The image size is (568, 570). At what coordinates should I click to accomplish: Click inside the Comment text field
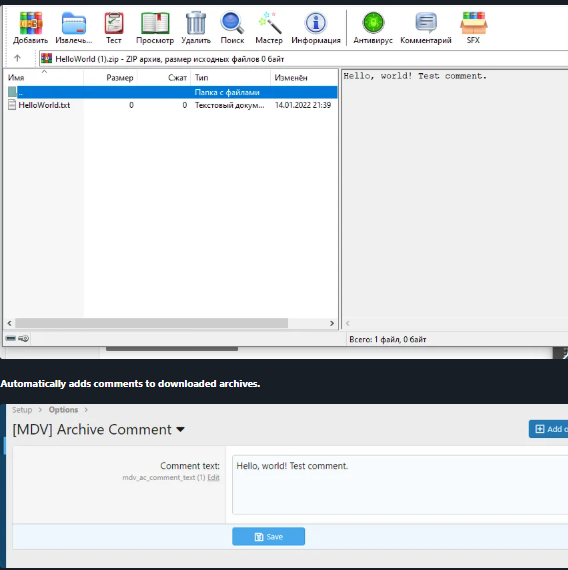400,485
